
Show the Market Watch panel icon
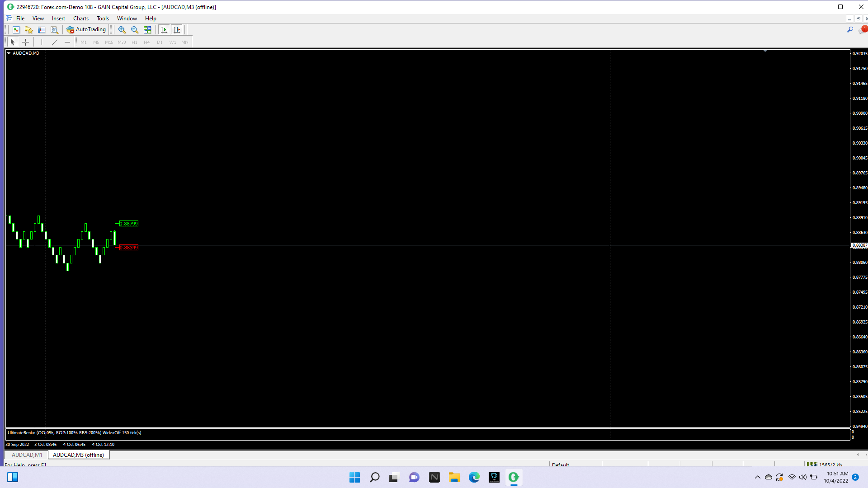click(x=42, y=30)
